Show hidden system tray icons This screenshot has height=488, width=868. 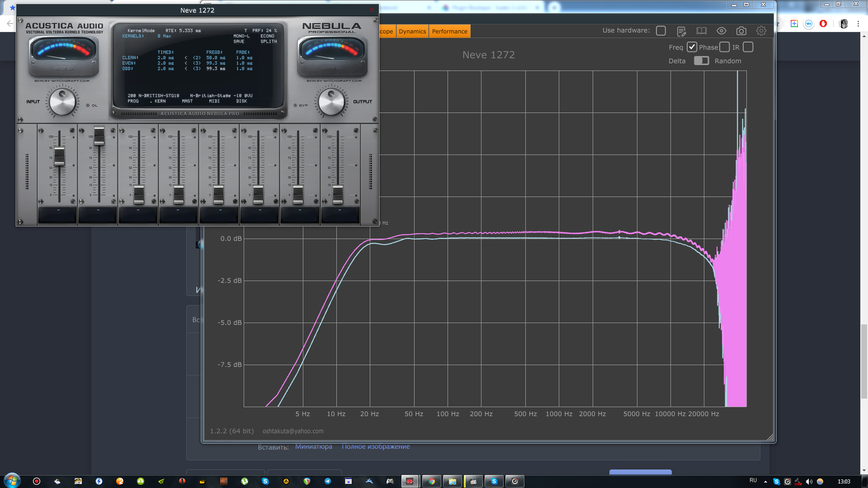pyautogui.click(x=765, y=482)
